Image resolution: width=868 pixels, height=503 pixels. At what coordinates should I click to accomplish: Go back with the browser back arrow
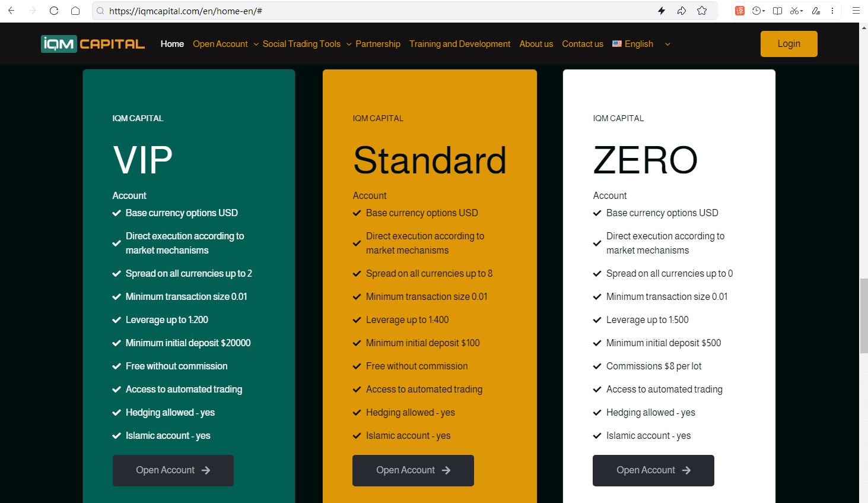[11, 11]
